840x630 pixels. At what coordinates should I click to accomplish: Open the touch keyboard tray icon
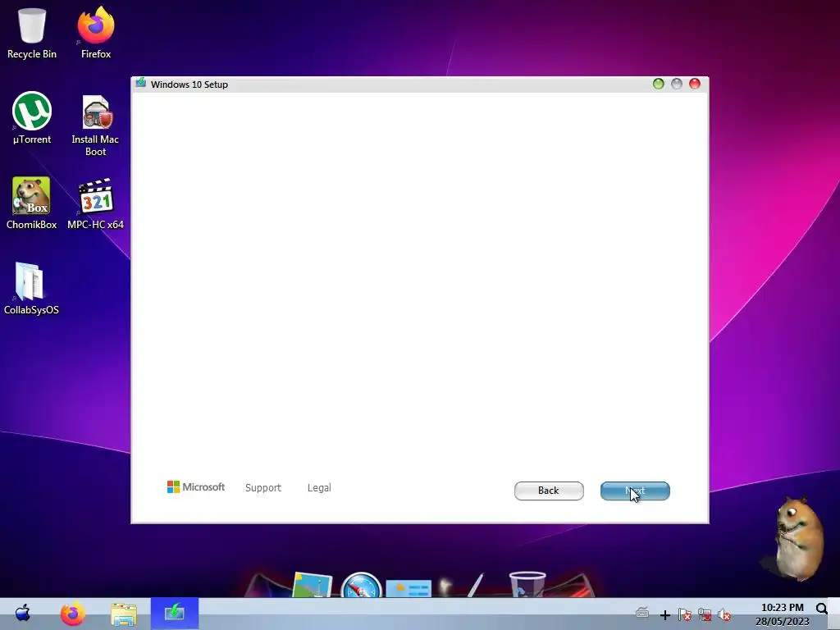tap(641, 613)
